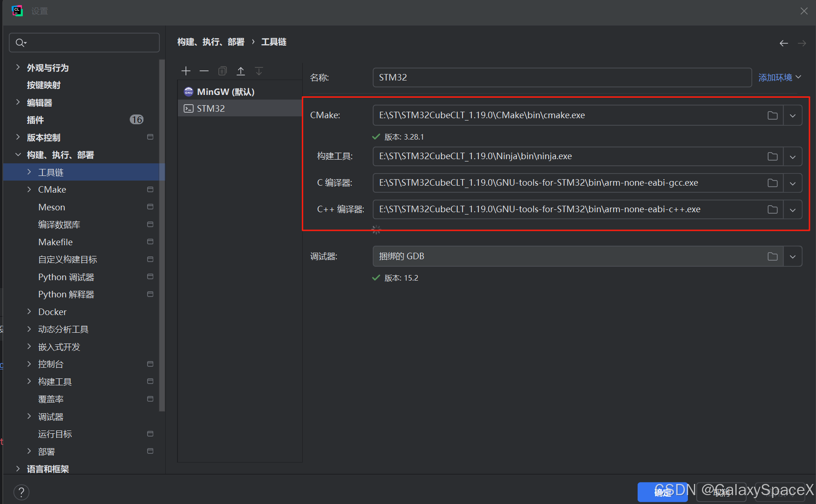Browse folder for C++ compiler path
Image resolution: width=816 pixels, height=504 pixels.
773,209
